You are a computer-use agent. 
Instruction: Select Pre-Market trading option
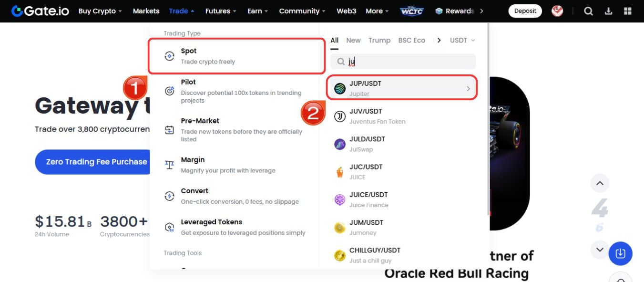pos(234,129)
